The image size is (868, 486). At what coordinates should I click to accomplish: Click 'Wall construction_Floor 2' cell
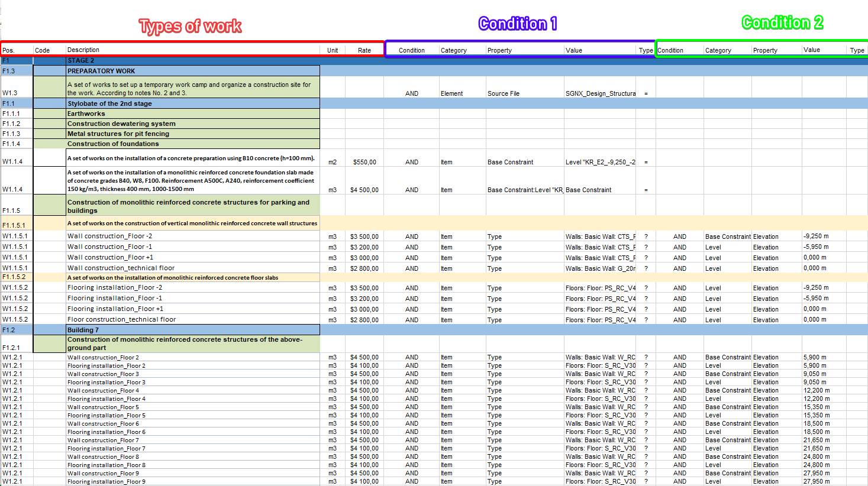pyautogui.click(x=192, y=357)
